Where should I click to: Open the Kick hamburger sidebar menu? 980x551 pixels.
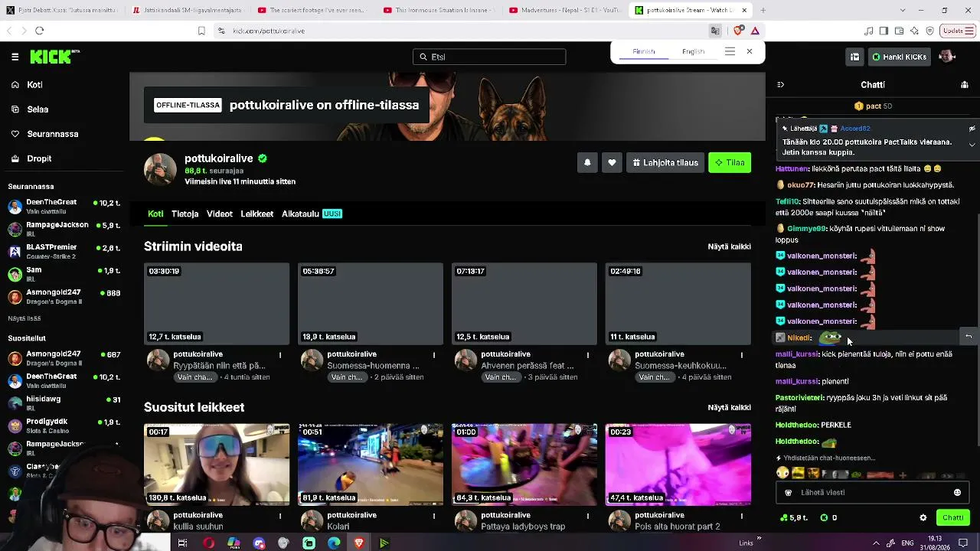pos(15,57)
